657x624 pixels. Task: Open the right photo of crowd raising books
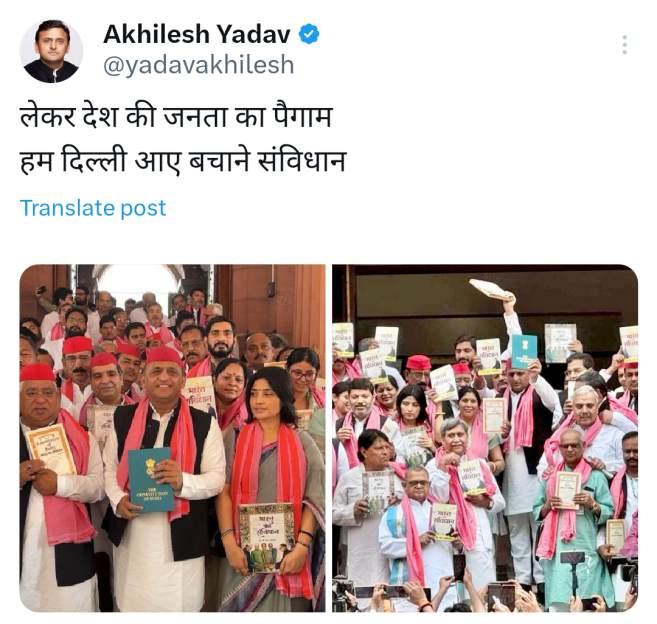(485, 438)
